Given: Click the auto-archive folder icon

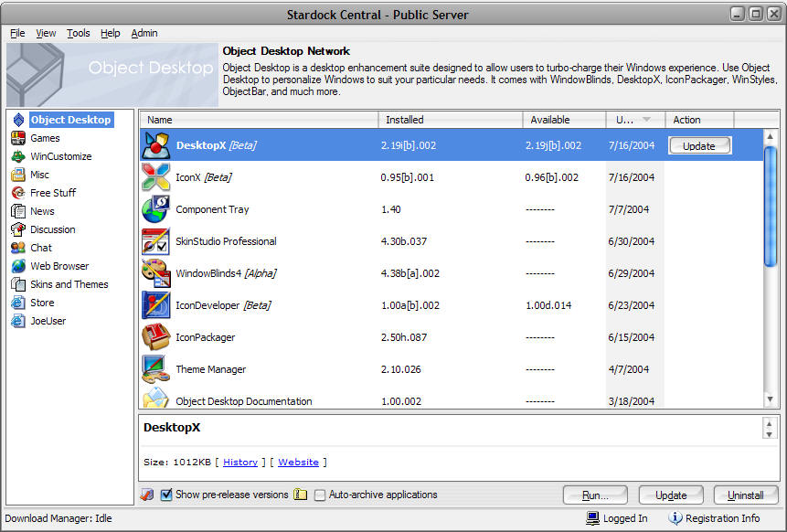Looking at the screenshot, I should pos(300,495).
